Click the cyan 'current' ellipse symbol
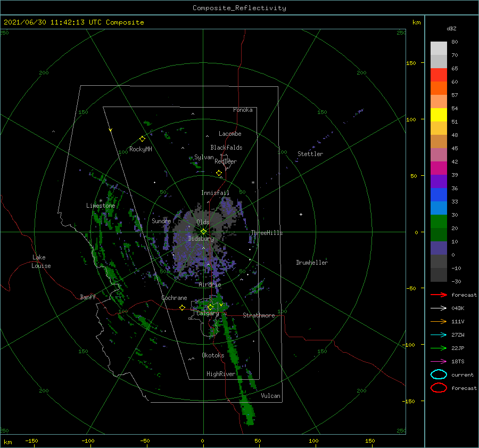This screenshot has height=448, width=479. coord(439,374)
